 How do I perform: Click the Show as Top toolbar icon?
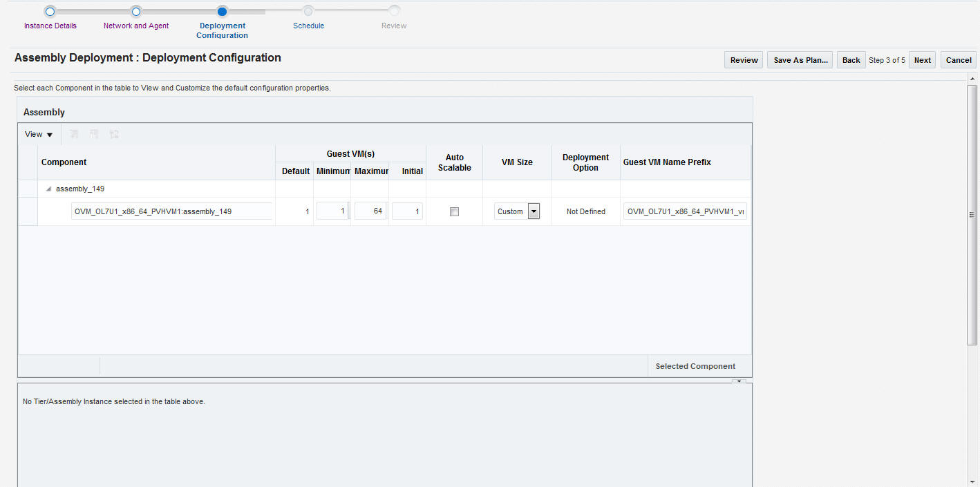click(x=114, y=134)
